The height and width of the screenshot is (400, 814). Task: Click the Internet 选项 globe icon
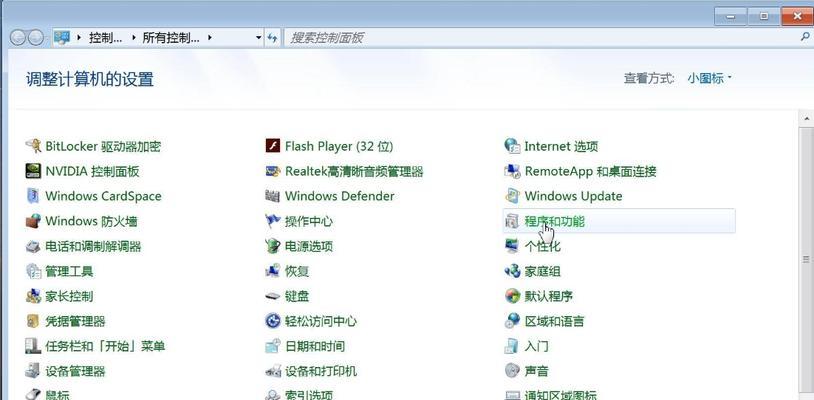point(512,146)
